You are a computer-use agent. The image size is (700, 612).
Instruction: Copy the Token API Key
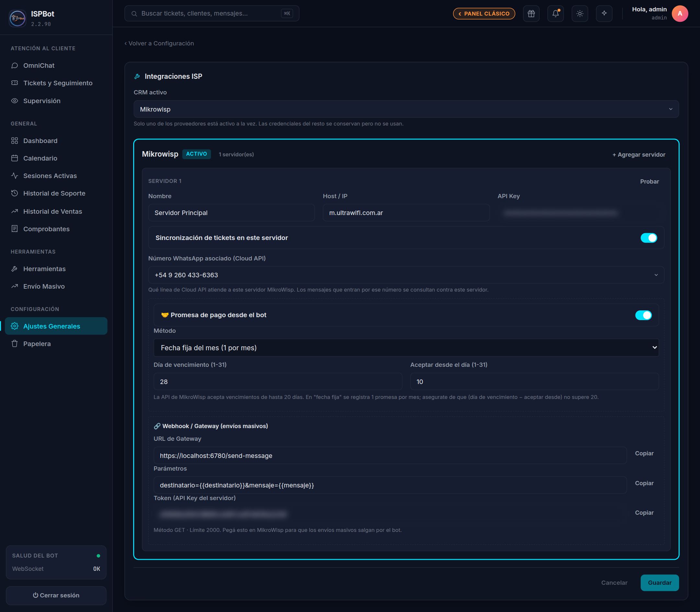[x=644, y=513]
